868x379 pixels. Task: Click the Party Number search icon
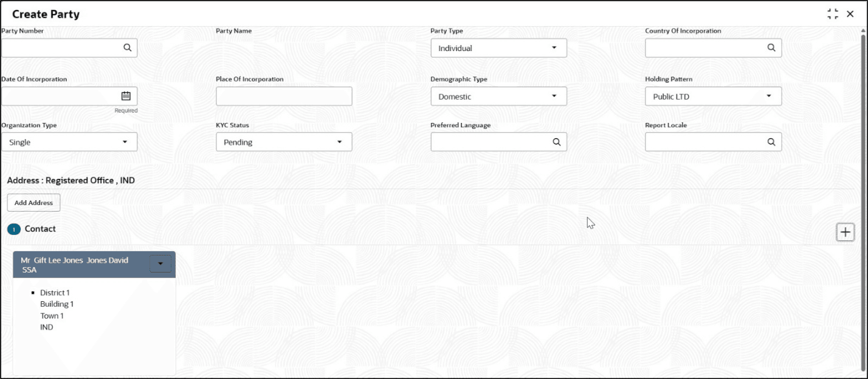coord(127,47)
